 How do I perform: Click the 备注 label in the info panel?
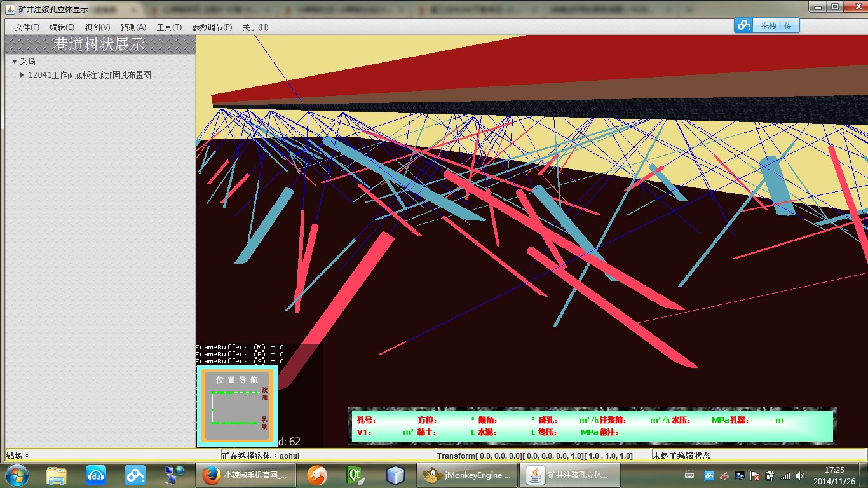[x=609, y=432]
